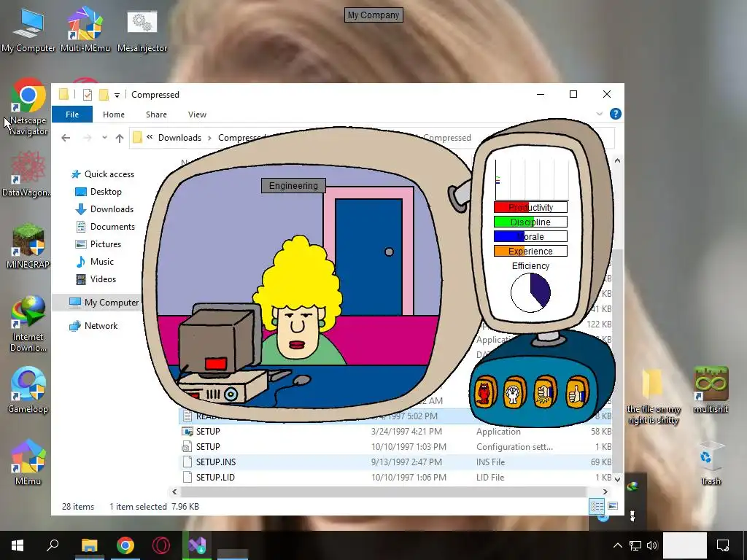The image size is (747, 560).
Task: Open Gameloop desktop shortcut
Action: click(x=28, y=390)
